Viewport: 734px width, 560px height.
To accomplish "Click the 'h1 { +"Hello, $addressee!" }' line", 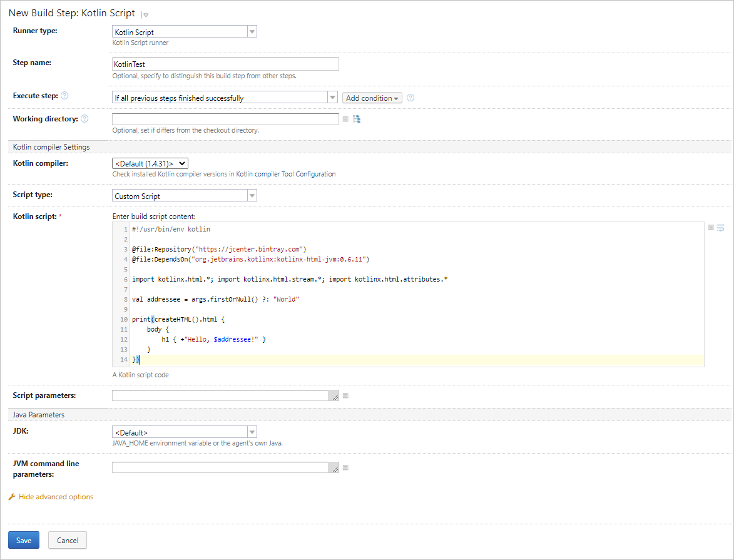I will 213,340.
